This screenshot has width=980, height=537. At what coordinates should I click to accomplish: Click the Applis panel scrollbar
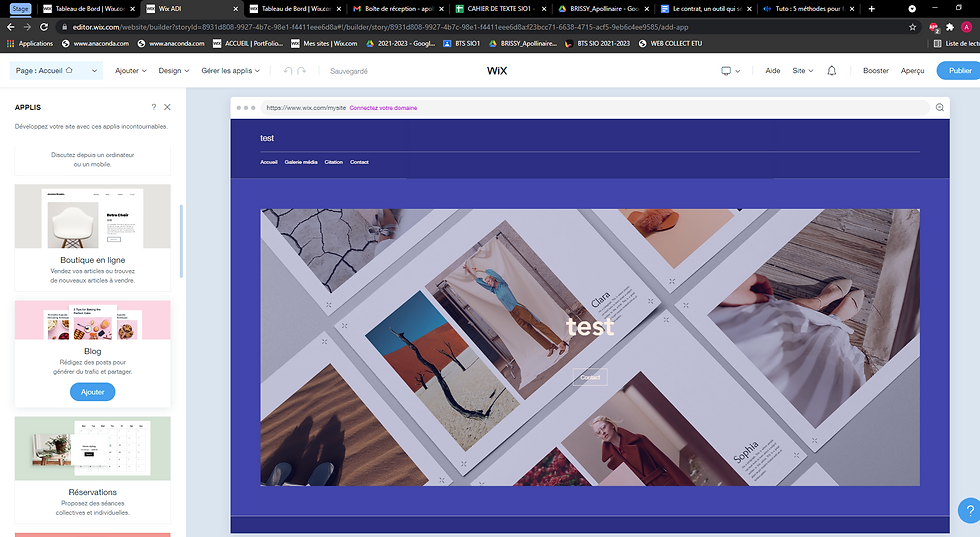point(181,241)
